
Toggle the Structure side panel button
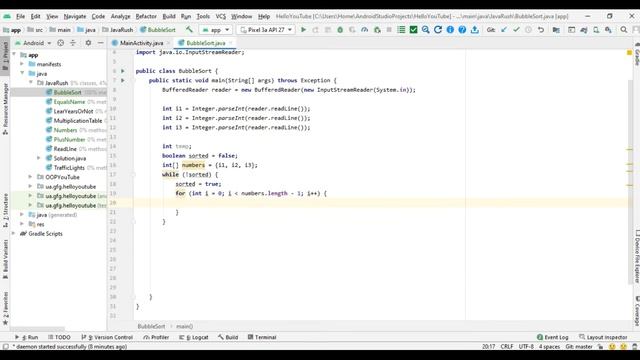[5, 210]
